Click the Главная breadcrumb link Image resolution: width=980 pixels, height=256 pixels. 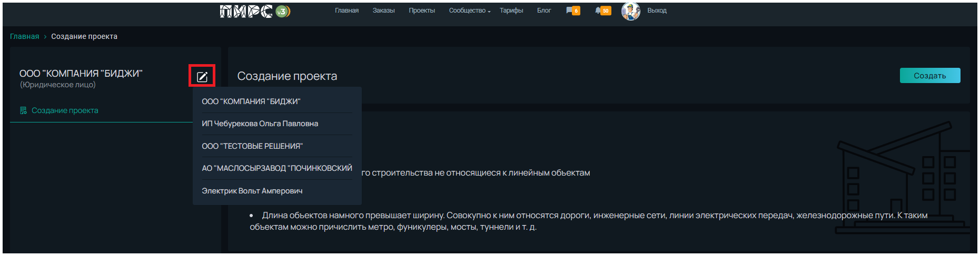(25, 36)
